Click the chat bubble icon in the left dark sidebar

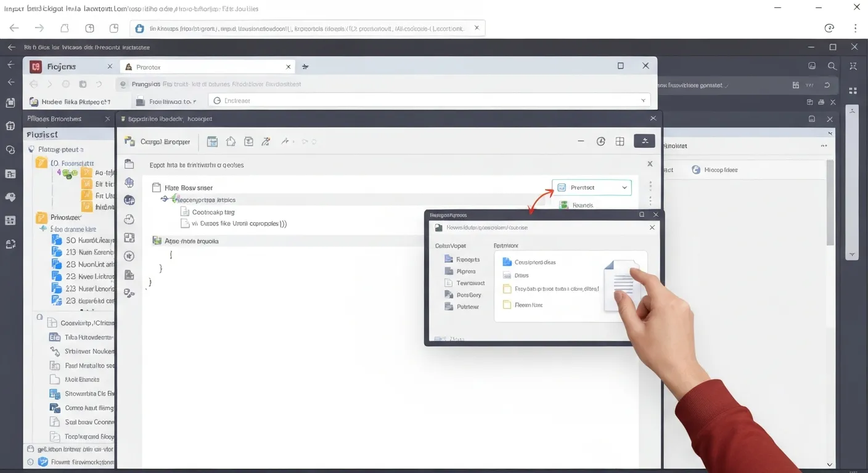(x=10, y=197)
